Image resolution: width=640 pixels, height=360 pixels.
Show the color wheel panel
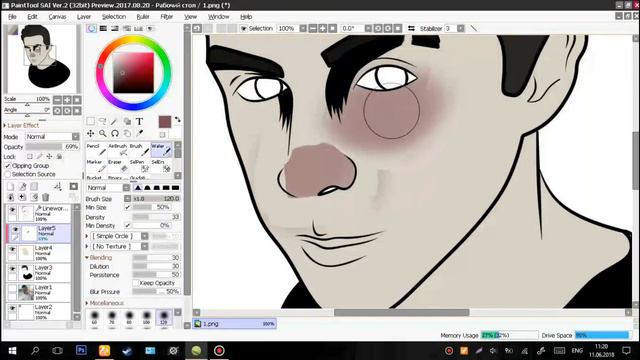pyautogui.click(x=91, y=28)
